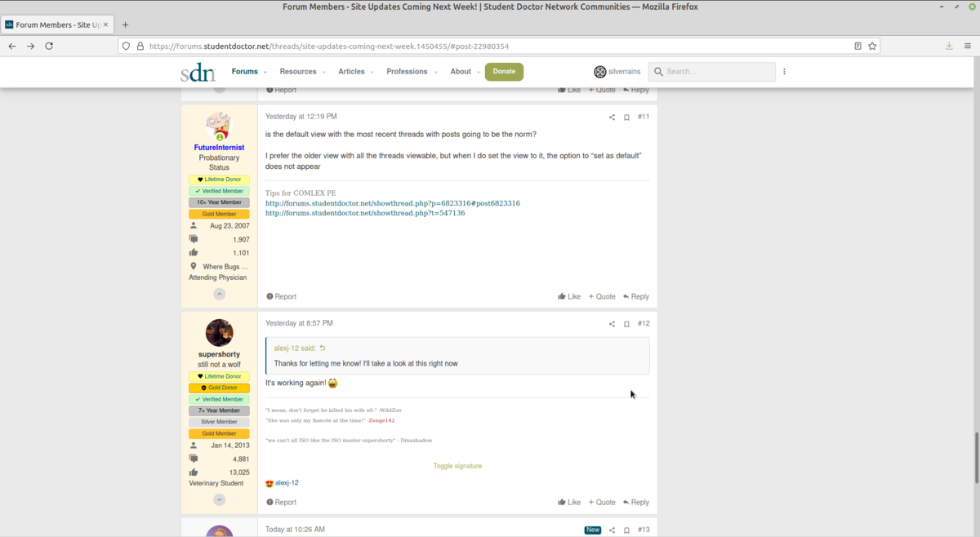Click the SDN logo
The width and height of the screenshot is (980, 537).
(x=198, y=73)
